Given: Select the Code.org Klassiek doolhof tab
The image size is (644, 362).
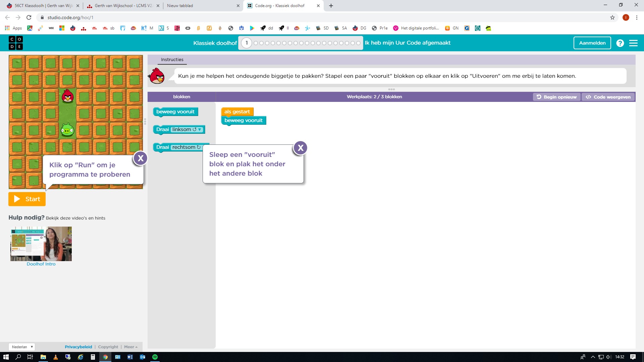Looking at the screenshot, I should 283,6.
